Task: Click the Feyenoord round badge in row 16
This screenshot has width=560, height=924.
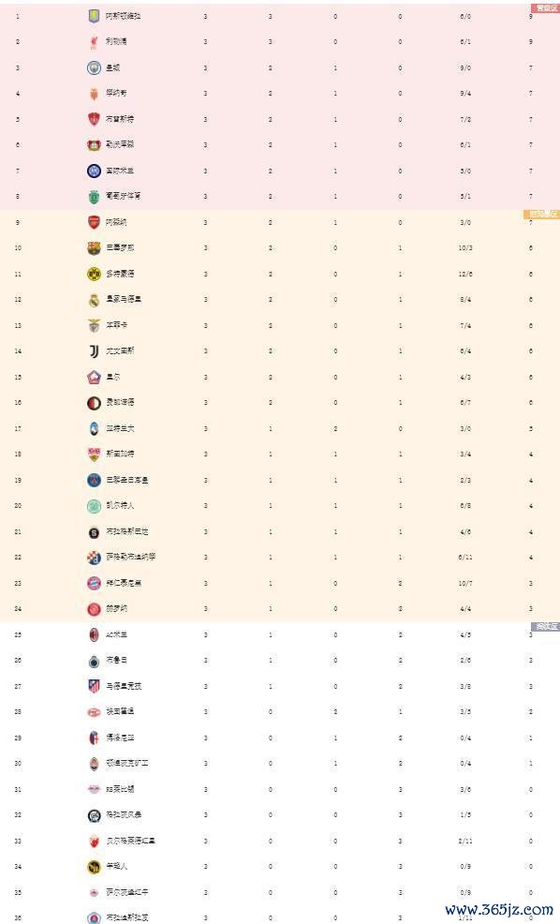Action: 94,403
